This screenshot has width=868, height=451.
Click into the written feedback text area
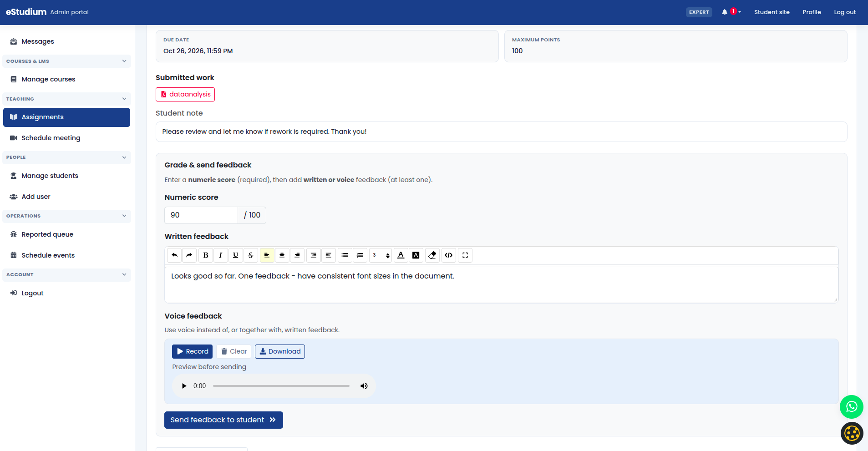coord(501,285)
